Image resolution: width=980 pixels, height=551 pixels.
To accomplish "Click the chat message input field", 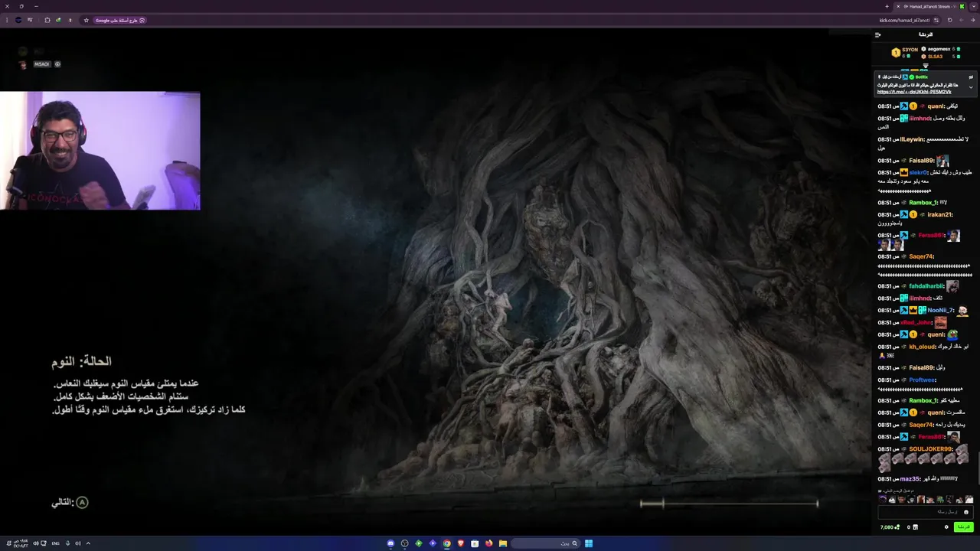I will tap(926, 512).
